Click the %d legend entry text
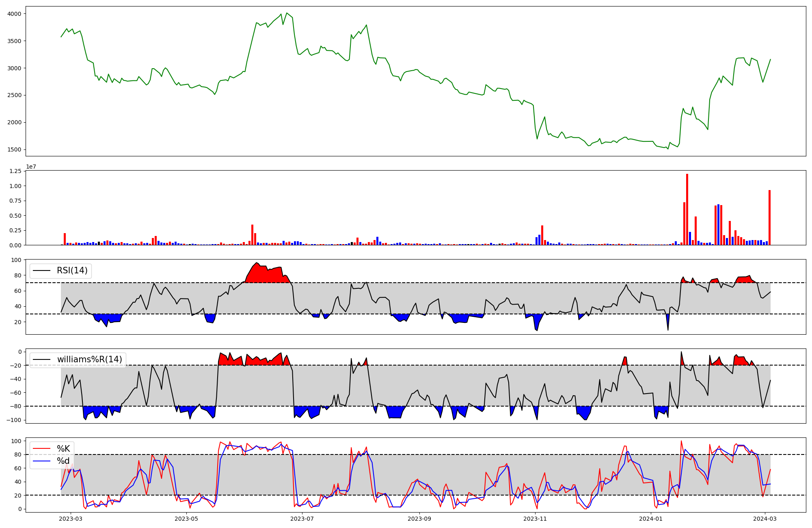This screenshot has width=812, height=528. pyautogui.click(x=63, y=461)
